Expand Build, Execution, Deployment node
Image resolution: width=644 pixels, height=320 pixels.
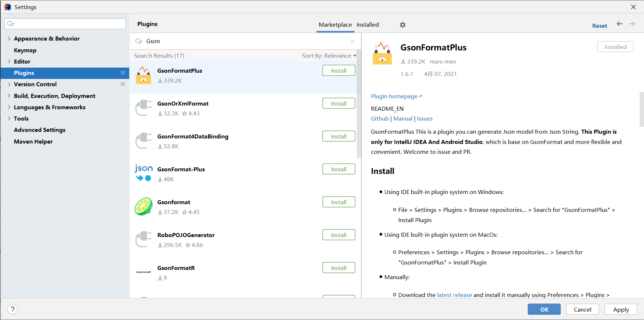coord(9,96)
